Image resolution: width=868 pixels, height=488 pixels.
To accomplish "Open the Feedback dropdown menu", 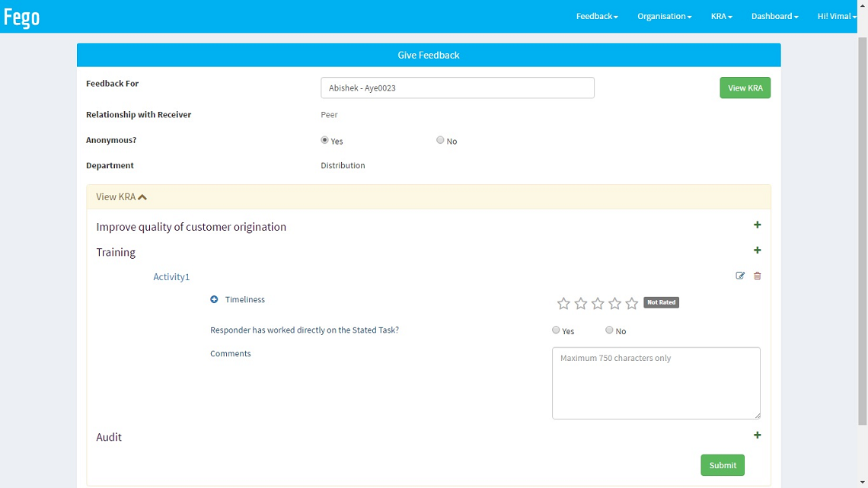I will point(597,17).
